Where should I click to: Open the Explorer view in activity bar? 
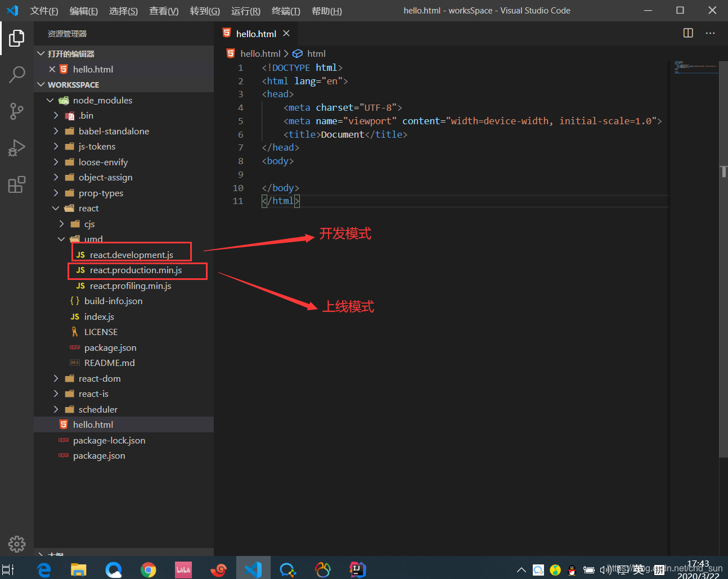(x=17, y=38)
